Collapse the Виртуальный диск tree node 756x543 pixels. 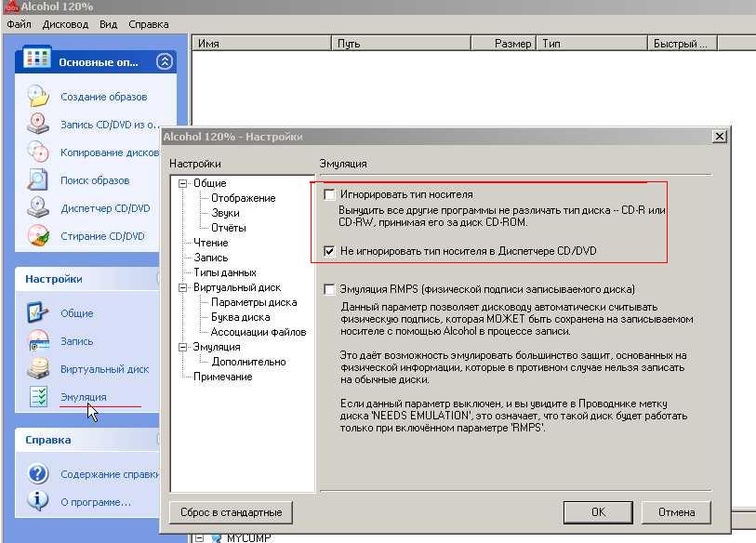tap(183, 288)
